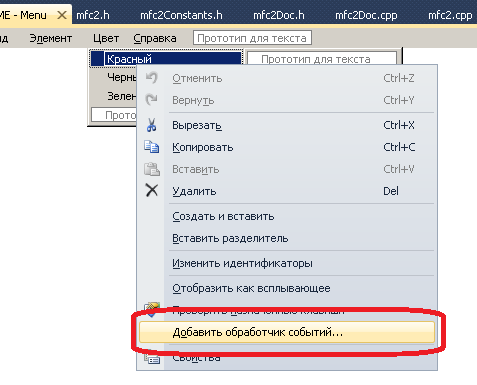Close the Menu tab with its X
This screenshot has width=477, height=385.
(x=62, y=15)
